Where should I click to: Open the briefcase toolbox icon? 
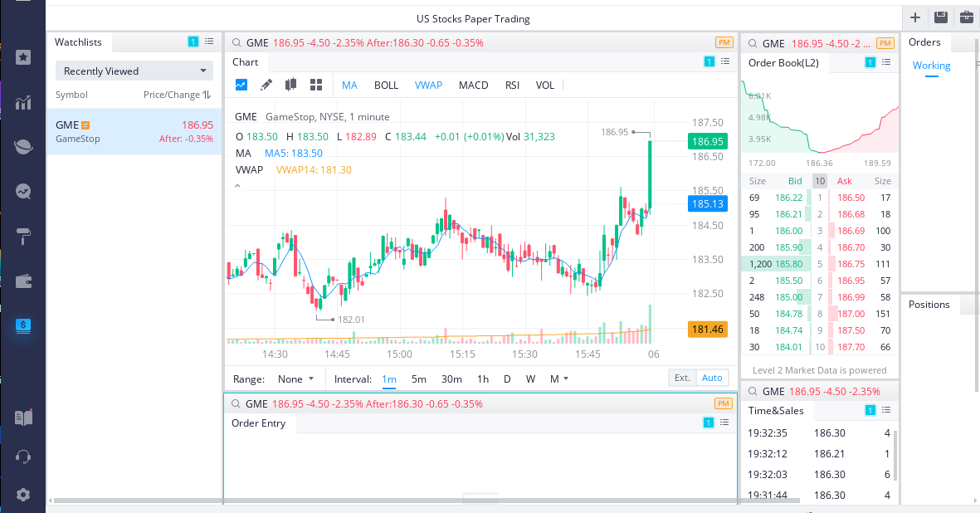966,17
